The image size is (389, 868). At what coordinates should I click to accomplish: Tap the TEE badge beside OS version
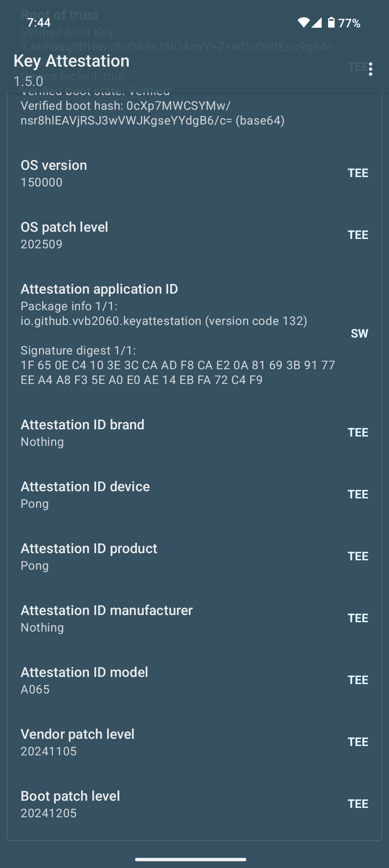[358, 173]
